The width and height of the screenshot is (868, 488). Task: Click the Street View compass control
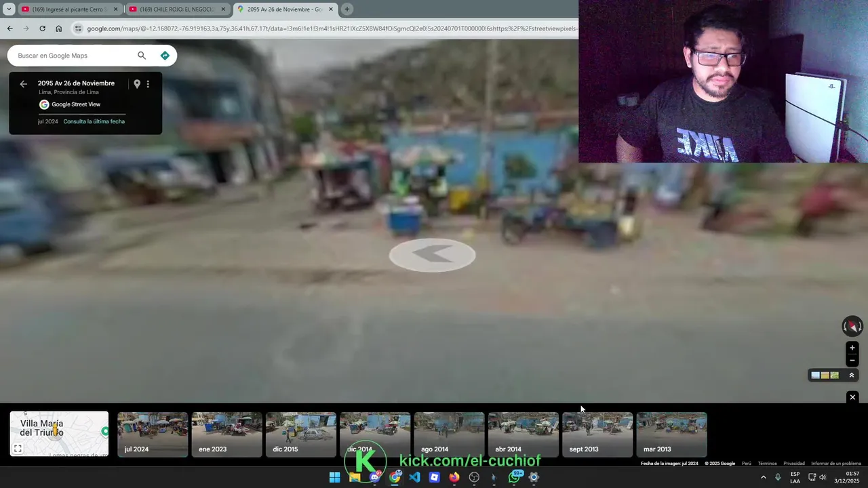click(852, 326)
